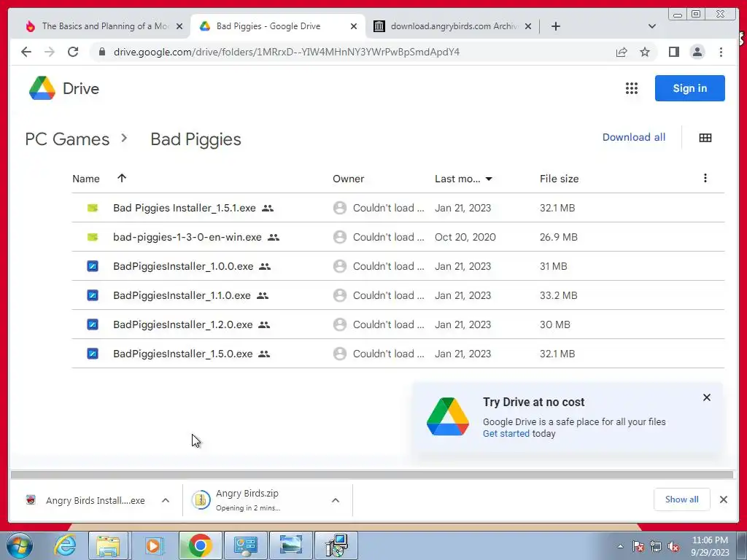Click the Chrome taskbar icon

200,545
